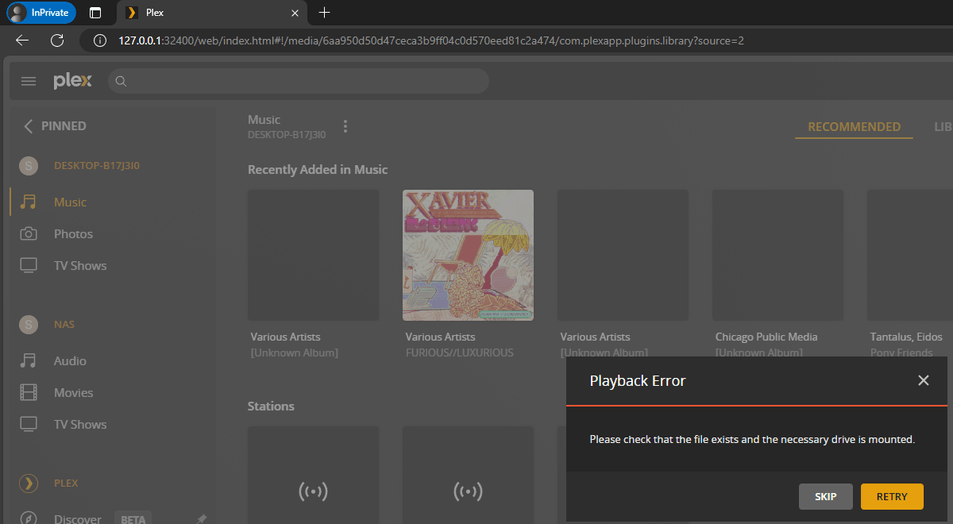This screenshot has height=524, width=953.
Task: Play the second station radio icon
Action: 468,491
